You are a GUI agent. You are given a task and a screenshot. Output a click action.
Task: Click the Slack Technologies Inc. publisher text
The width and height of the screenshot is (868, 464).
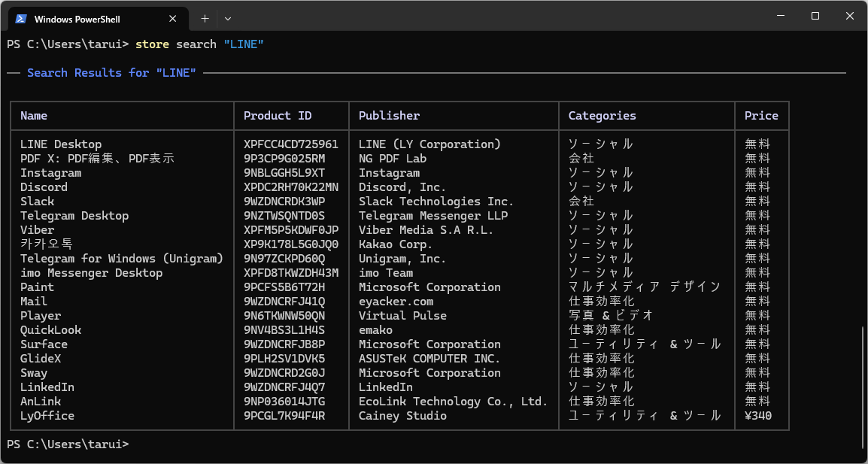[436, 202]
